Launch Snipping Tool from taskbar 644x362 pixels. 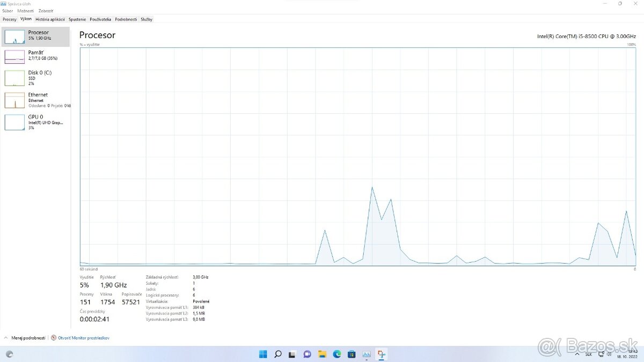pyautogui.click(x=382, y=354)
